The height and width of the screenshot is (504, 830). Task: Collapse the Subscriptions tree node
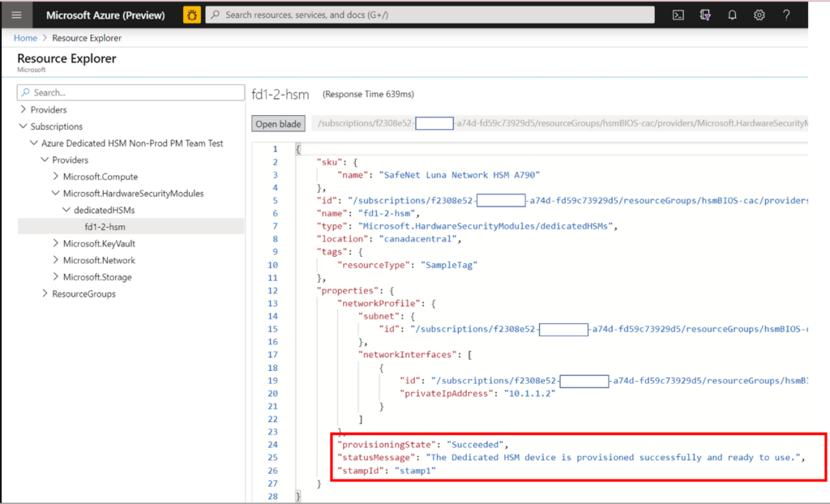[x=21, y=126]
